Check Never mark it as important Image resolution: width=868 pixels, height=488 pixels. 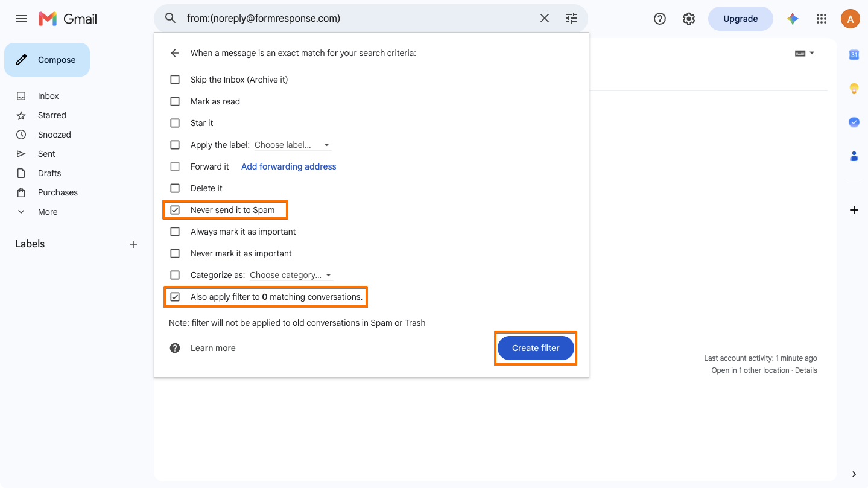click(x=175, y=253)
